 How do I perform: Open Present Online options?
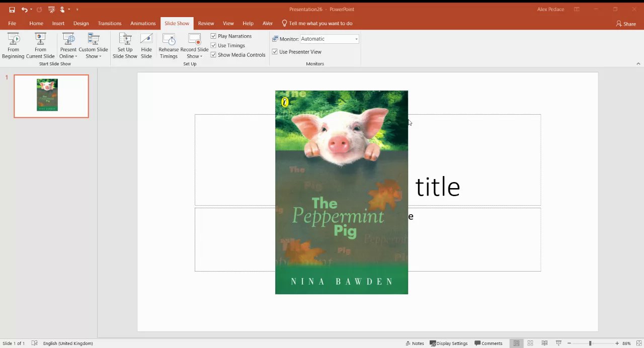68,46
